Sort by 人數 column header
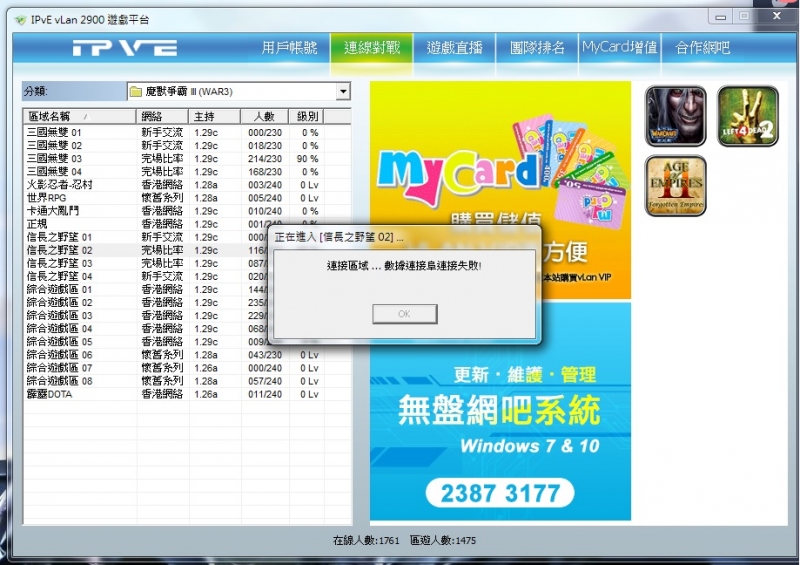The width and height of the screenshot is (800, 565). (264, 116)
